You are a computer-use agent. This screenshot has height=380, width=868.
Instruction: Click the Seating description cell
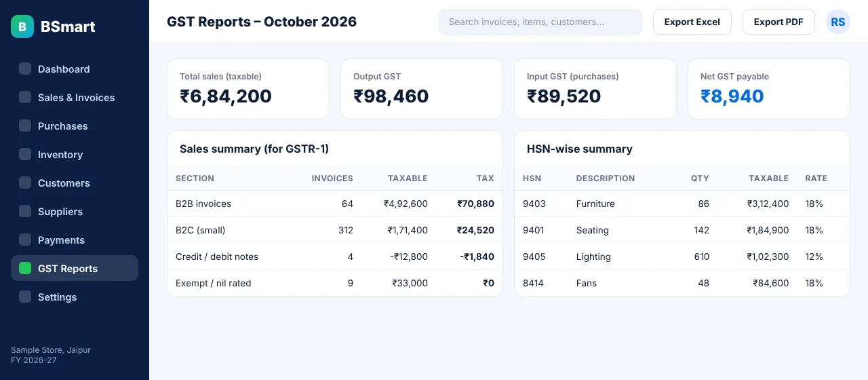coord(593,230)
